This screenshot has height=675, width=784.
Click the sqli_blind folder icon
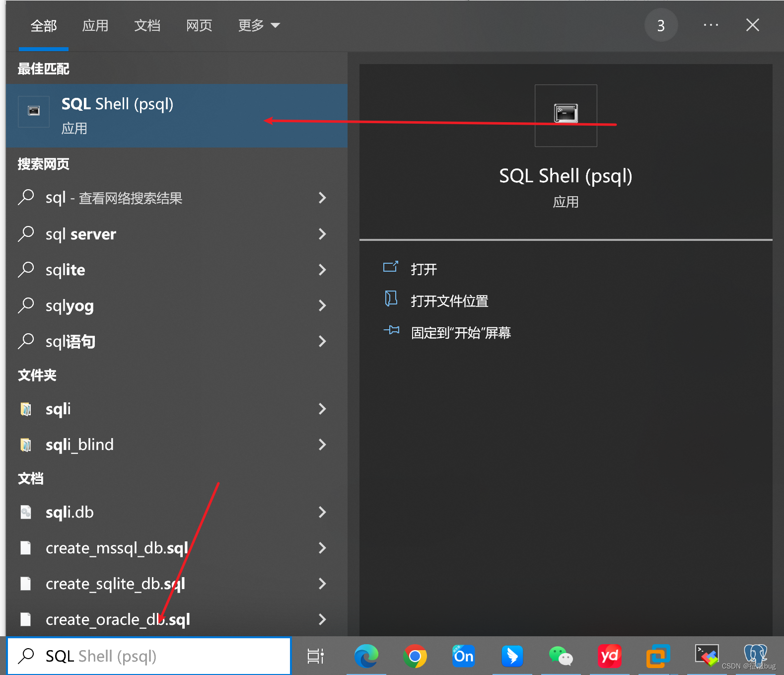point(26,445)
